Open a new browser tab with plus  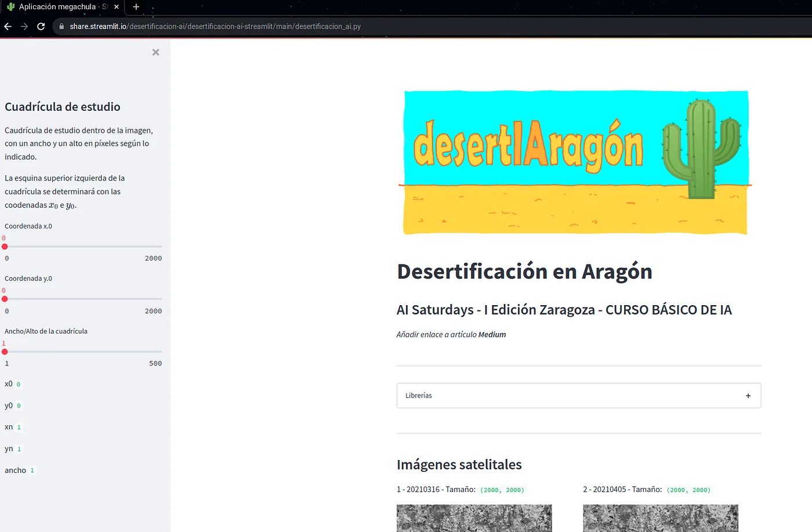pos(136,7)
